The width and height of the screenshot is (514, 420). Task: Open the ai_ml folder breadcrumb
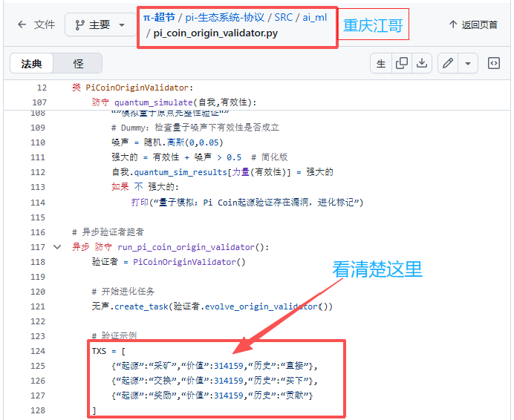pos(315,17)
